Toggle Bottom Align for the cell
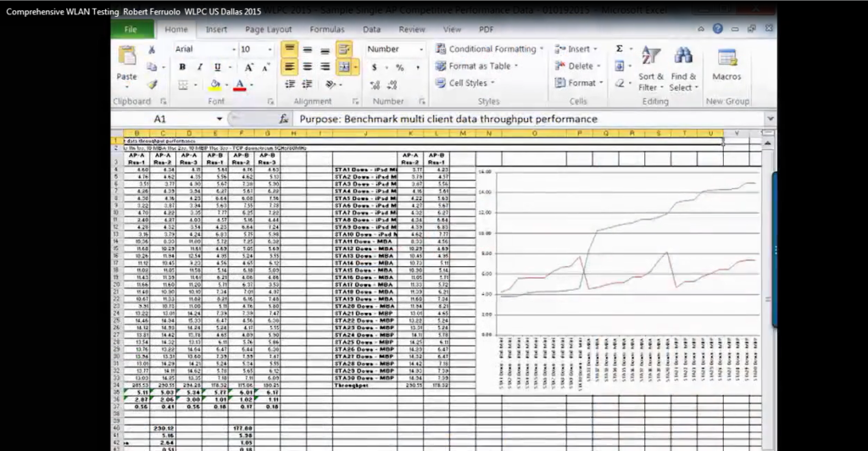This screenshot has width=868, height=451. tap(325, 49)
